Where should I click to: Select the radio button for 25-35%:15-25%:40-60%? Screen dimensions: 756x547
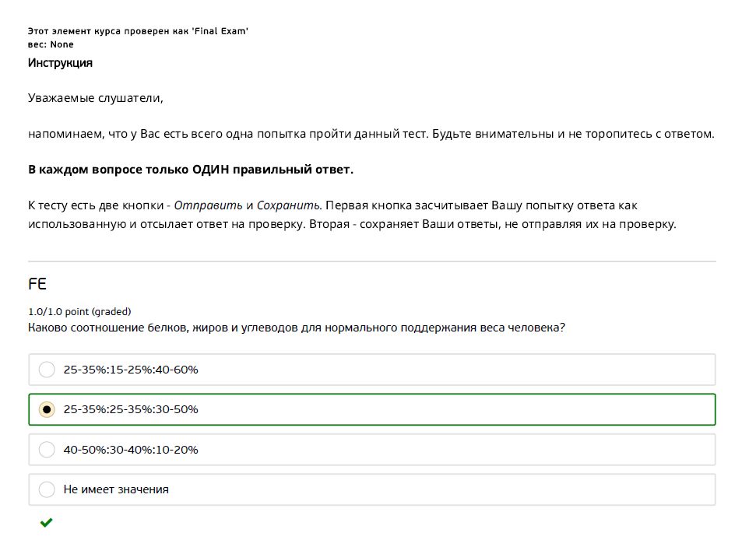point(47,370)
